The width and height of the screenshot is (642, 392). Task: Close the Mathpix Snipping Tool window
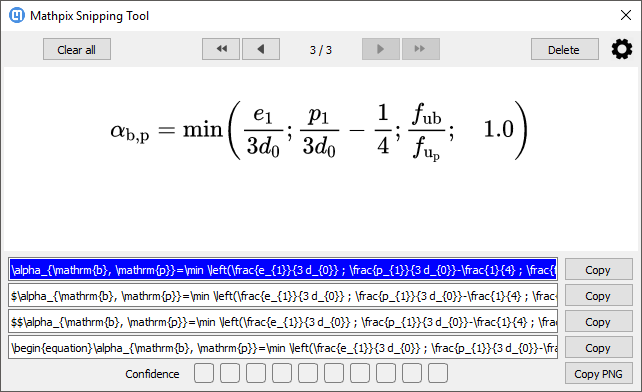(x=625, y=16)
